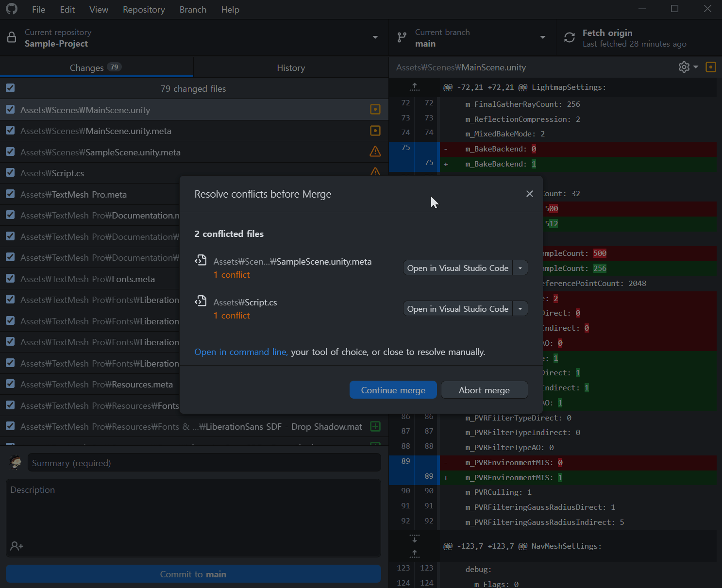Select Documentation.meta file row
The image size is (722, 588).
[90, 215]
